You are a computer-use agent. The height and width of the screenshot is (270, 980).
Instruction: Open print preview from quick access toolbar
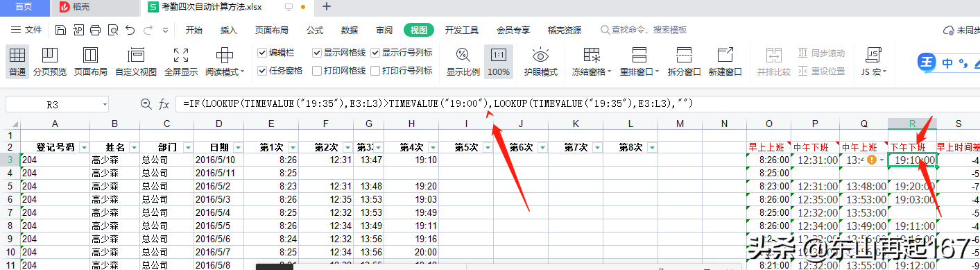[112, 30]
